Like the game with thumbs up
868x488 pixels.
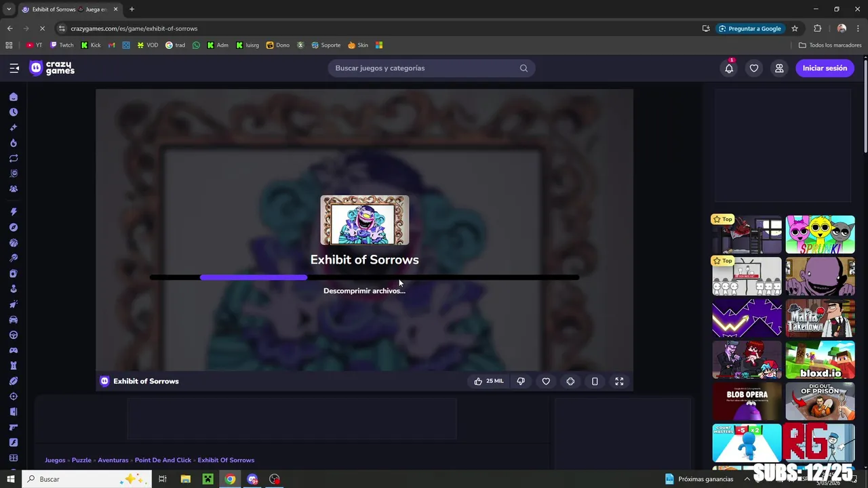489,381
